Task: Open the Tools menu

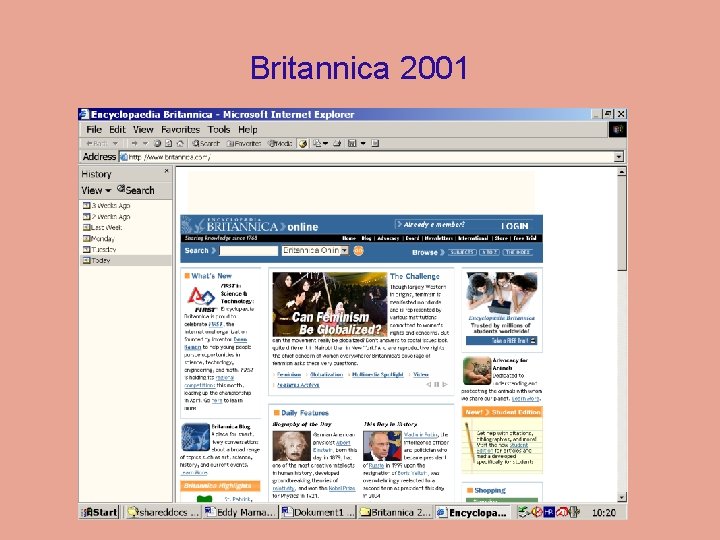Action: coord(219,129)
